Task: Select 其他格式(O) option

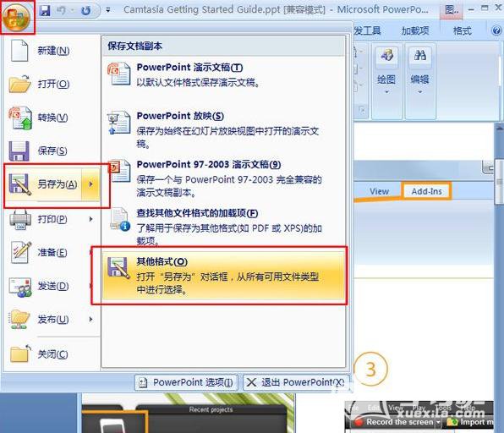Action: 223,276
